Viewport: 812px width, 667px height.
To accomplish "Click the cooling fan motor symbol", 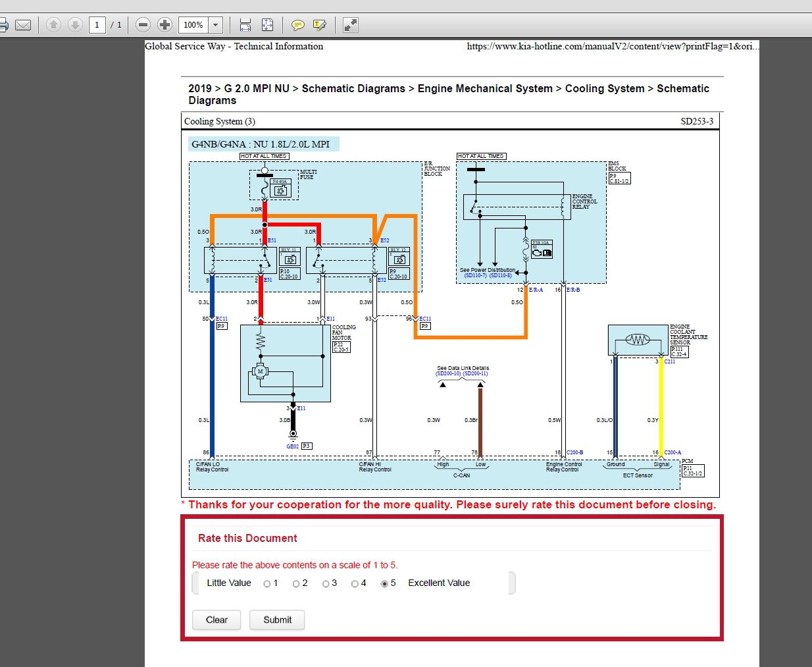I will point(260,372).
